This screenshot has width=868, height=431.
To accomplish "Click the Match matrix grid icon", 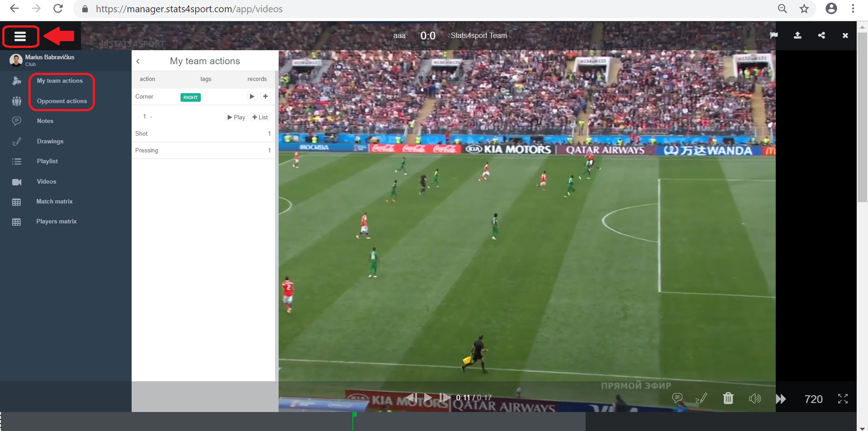I will [17, 202].
